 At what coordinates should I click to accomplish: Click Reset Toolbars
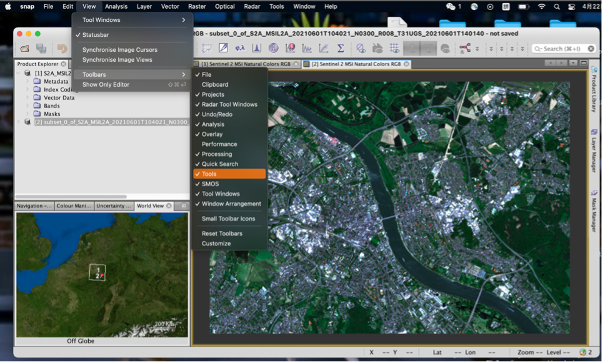click(x=222, y=234)
